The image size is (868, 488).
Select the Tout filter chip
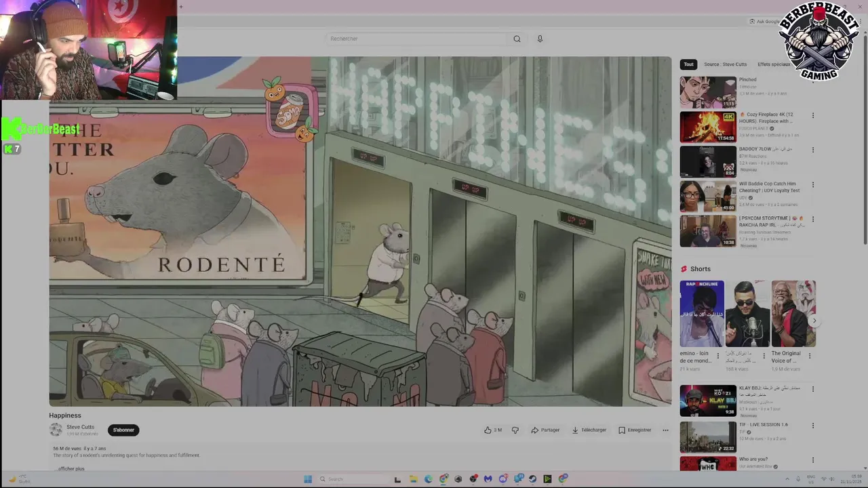tap(688, 64)
